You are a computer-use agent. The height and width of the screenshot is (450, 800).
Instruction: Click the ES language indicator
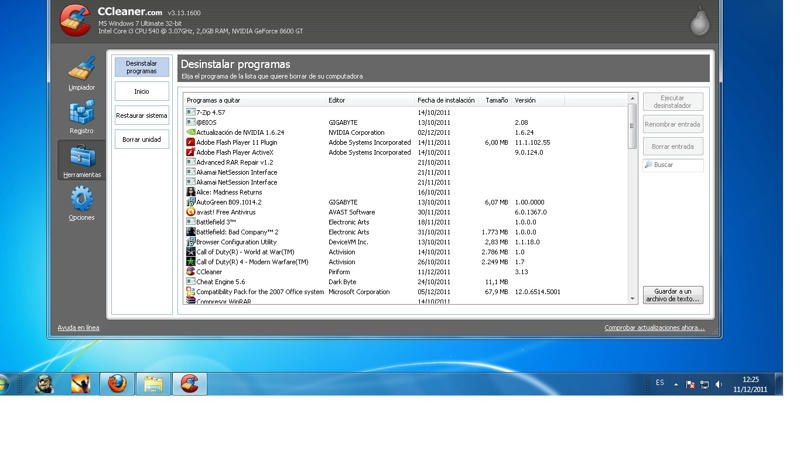660,382
